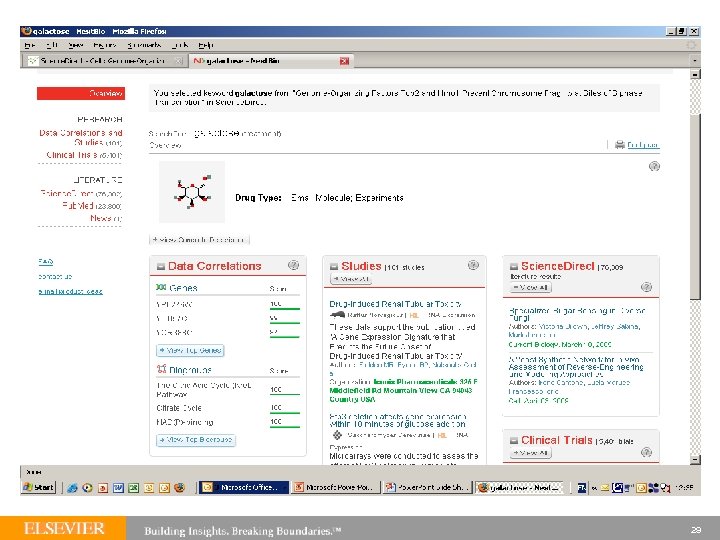
Task: Click the rat organism icon in first study
Action: click(338, 315)
